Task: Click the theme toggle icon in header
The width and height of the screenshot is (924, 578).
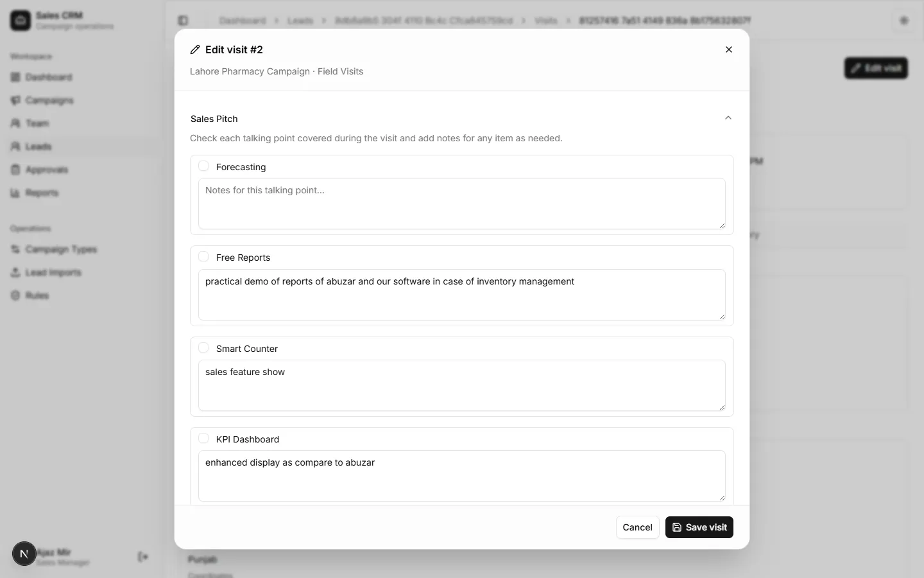Action: [x=903, y=21]
